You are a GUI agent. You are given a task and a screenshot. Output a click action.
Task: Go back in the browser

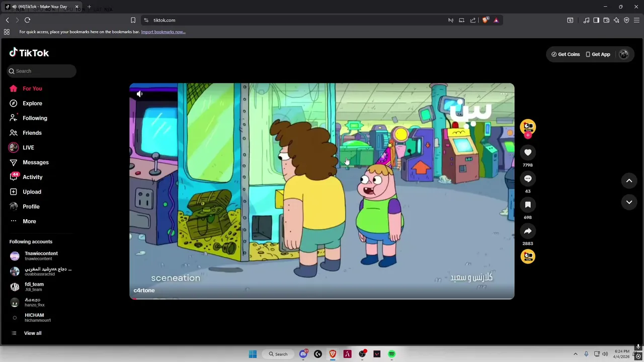(7, 20)
